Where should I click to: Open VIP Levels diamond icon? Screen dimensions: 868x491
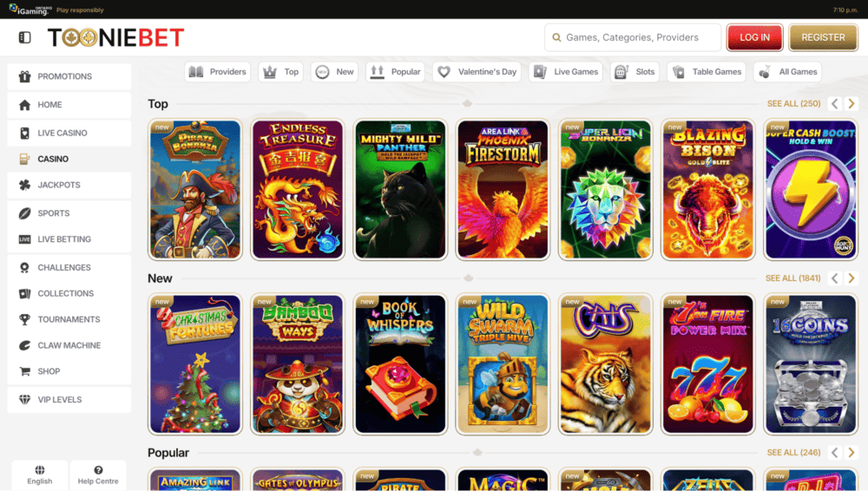click(x=24, y=400)
